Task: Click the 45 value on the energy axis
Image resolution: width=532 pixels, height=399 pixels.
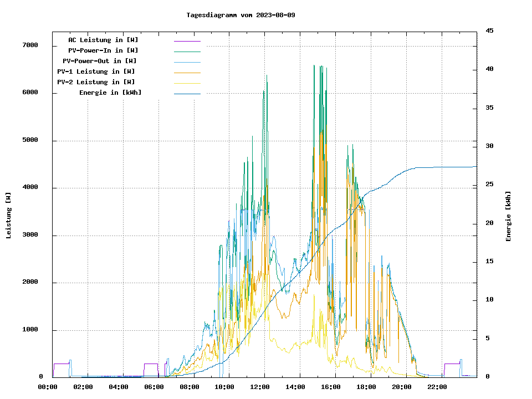Action: point(489,30)
